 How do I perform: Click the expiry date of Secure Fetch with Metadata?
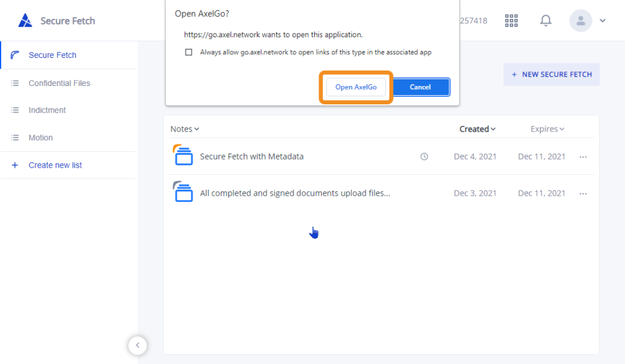point(542,157)
